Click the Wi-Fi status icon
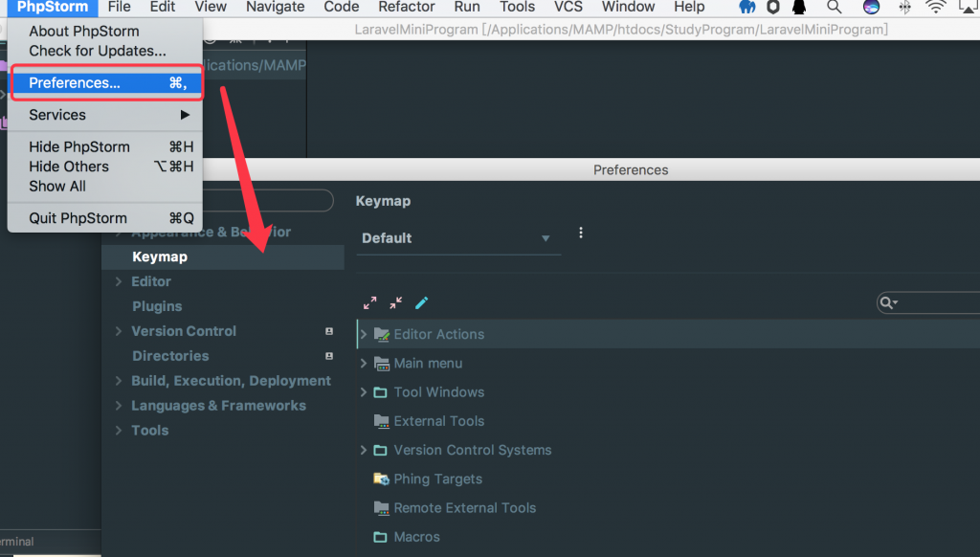This screenshot has width=980, height=557. click(936, 7)
